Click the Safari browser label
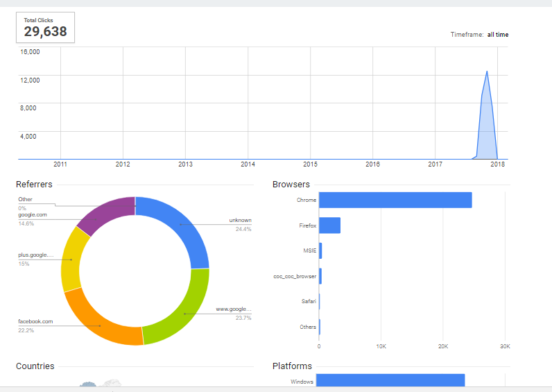Image resolution: width=552 pixels, height=392 pixels. pyautogui.click(x=308, y=302)
